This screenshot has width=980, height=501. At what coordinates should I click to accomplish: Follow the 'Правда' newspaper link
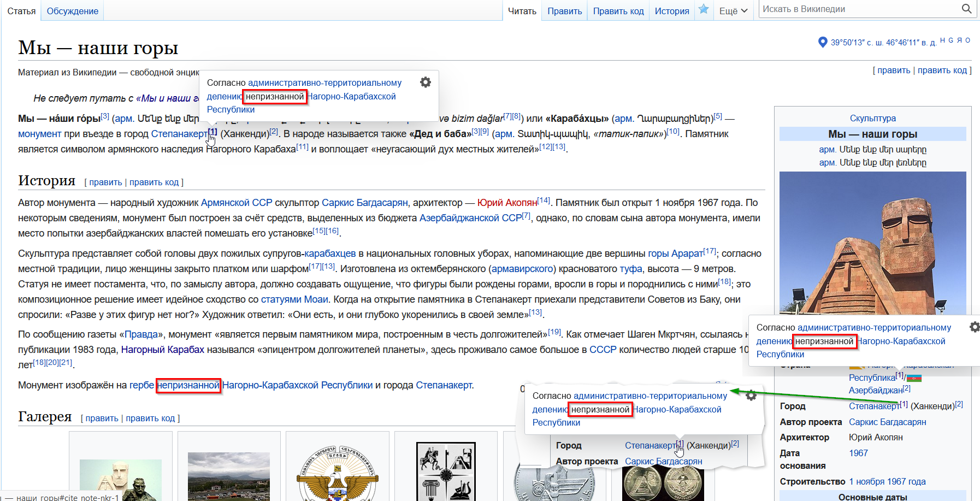[141, 334]
